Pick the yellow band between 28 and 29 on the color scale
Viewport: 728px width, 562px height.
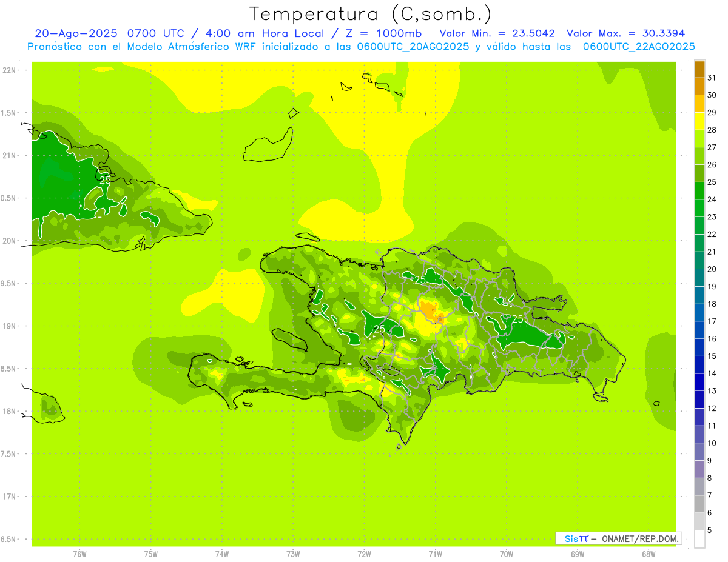coord(699,121)
